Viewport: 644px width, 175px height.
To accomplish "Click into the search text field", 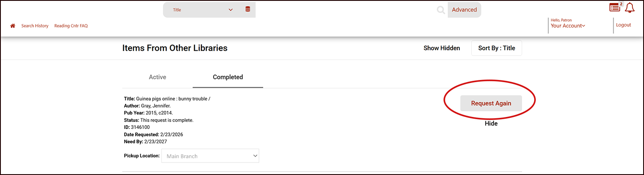I will 343,10.
